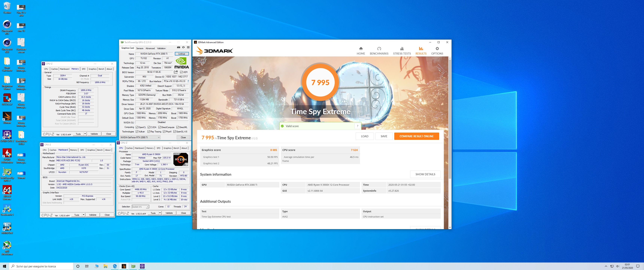Click the Windows Start button

[x=4, y=266]
